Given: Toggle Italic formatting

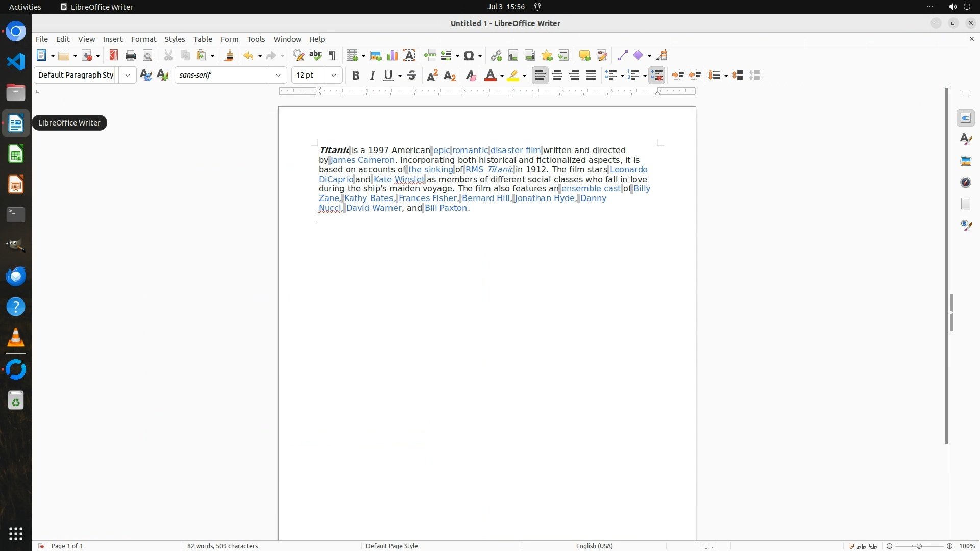Looking at the screenshot, I should point(372,76).
